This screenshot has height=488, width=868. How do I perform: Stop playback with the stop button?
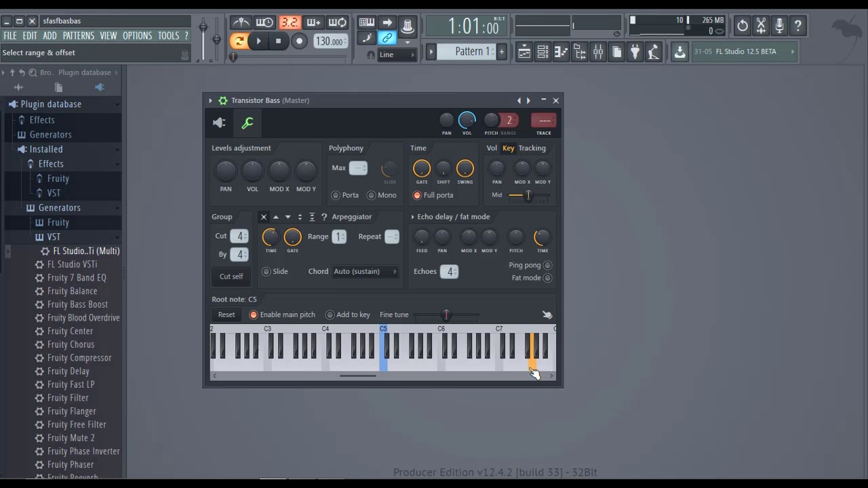point(278,41)
